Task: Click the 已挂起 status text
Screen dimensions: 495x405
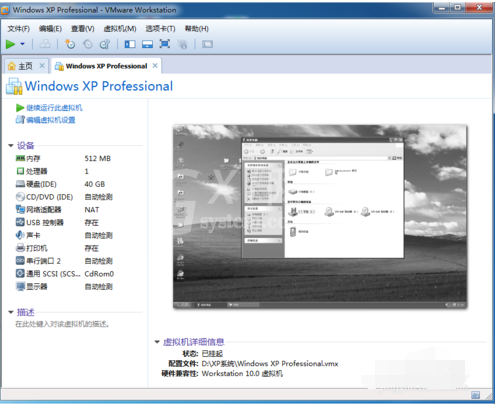Action: click(x=212, y=353)
